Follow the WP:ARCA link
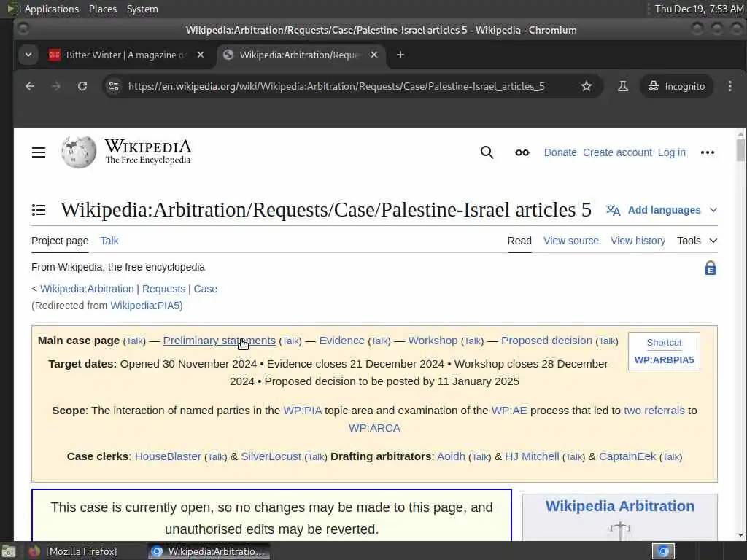This screenshot has height=560, width=747. pos(374,428)
